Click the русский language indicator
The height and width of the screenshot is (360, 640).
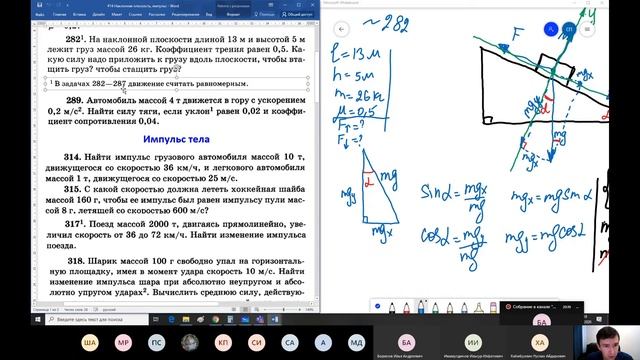[109, 310]
